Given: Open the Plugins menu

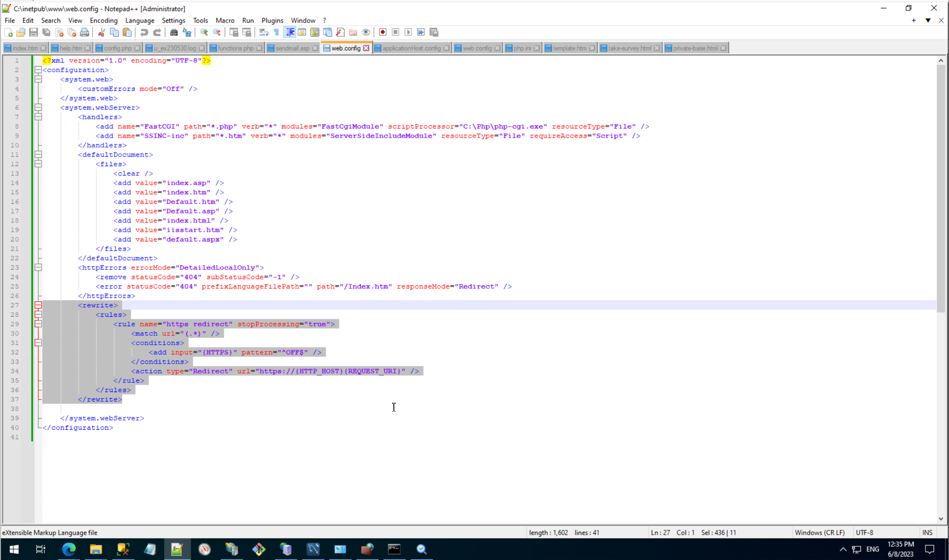Looking at the screenshot, I should tap(272, 20).
